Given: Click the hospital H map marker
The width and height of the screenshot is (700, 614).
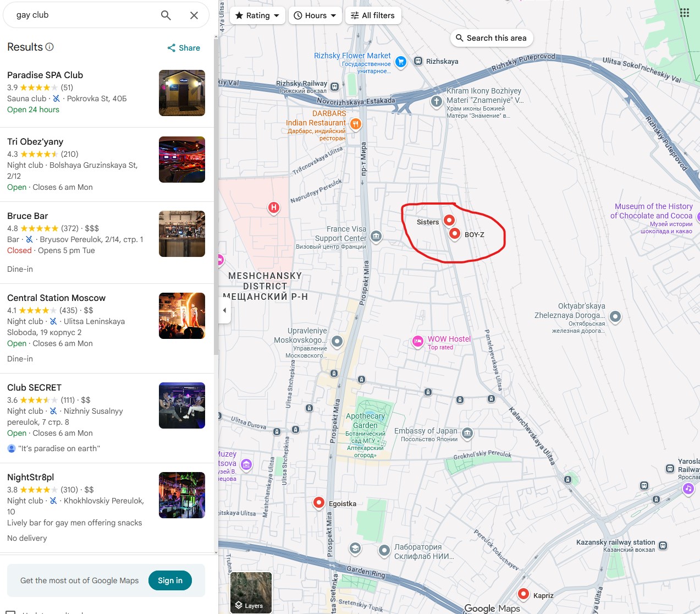Looking at the screenshot, I should coord(273,207).
